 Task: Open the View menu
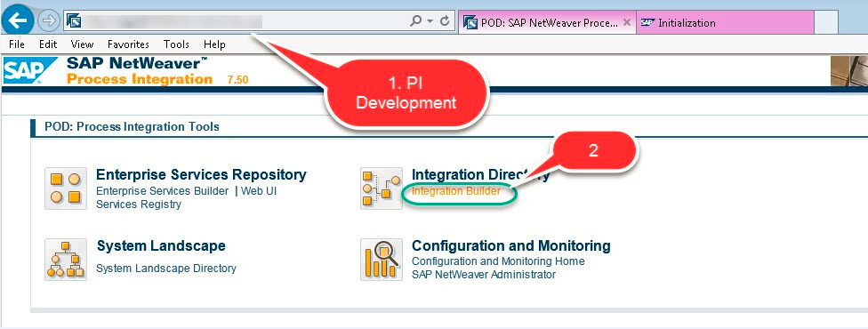(82, 44)
